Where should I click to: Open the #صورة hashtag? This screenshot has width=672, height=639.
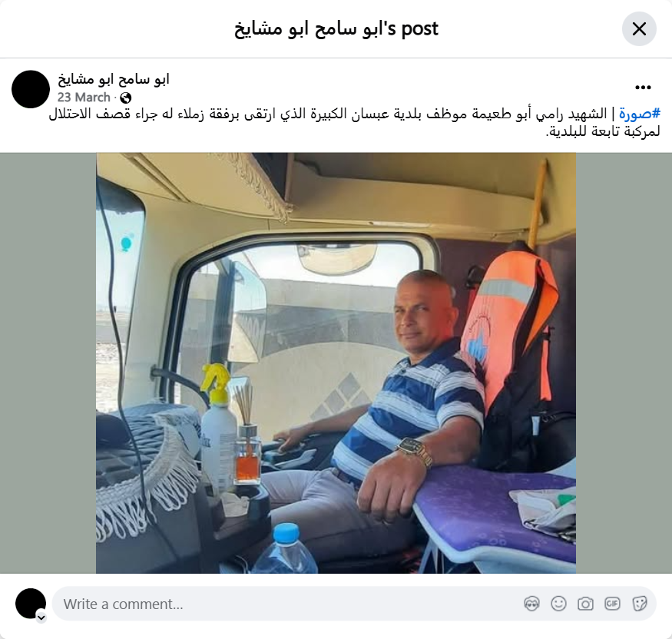640,114
